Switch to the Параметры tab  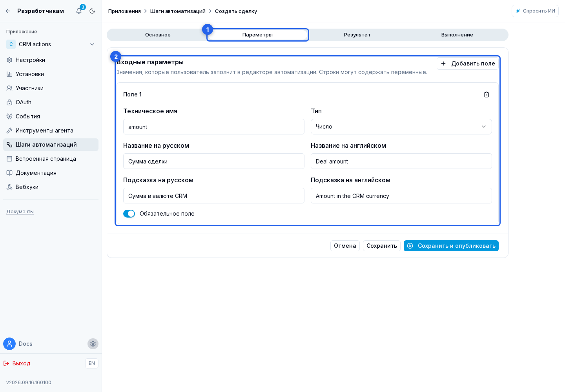(x=258, y=35)
